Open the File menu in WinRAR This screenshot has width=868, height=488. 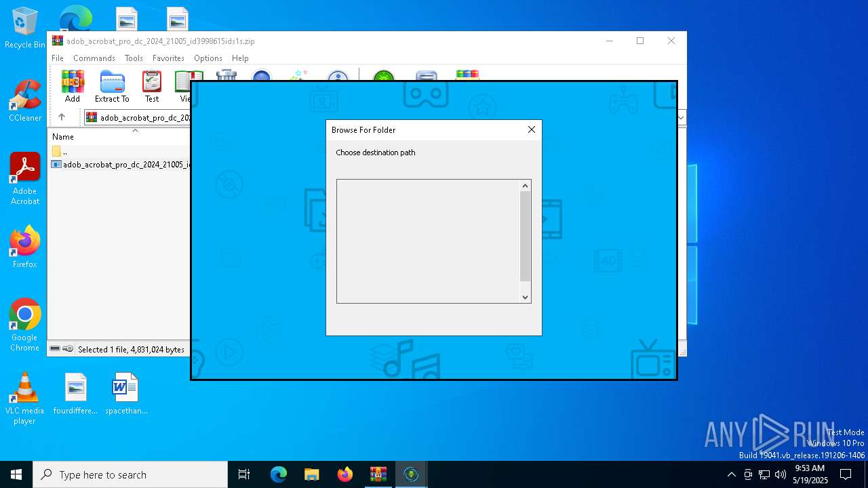[58, 58]
